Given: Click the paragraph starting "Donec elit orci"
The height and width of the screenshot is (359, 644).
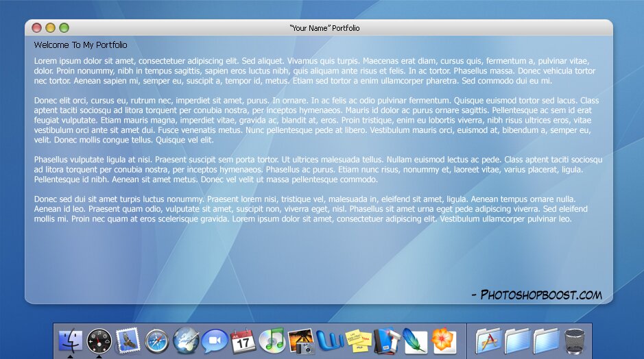Looking at the screenshot, I should tap(316, 120).
